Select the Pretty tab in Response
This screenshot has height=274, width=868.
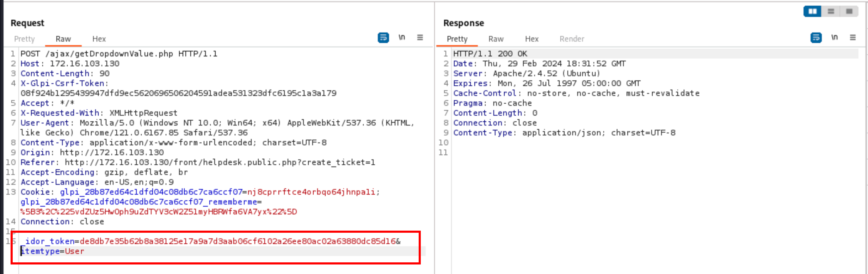[457, 39]
